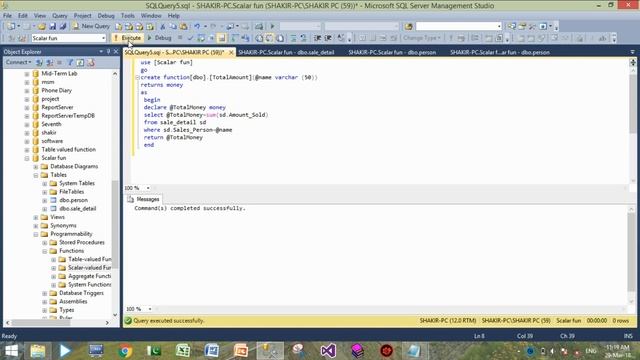
Task: Click the Save icon in the toolbar
Action: 53,26
